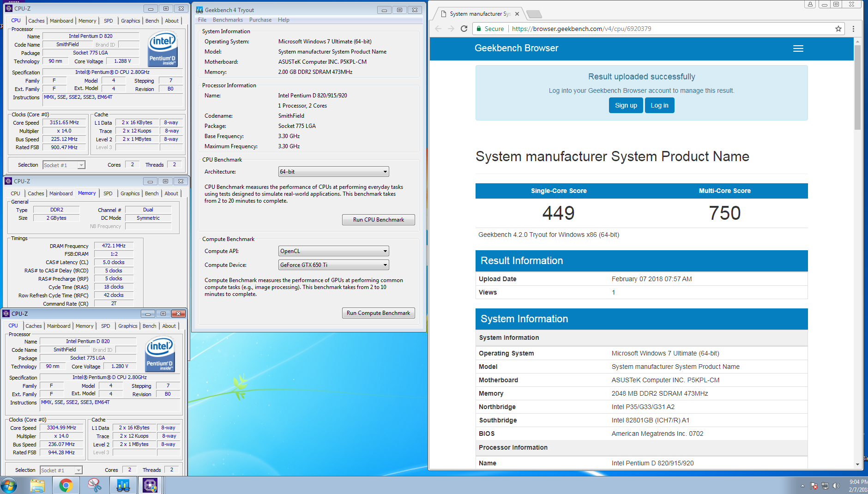Open Socket #1 selection in bottom CPU-Z
Screen dimensions: 868x494
point(61,470)
